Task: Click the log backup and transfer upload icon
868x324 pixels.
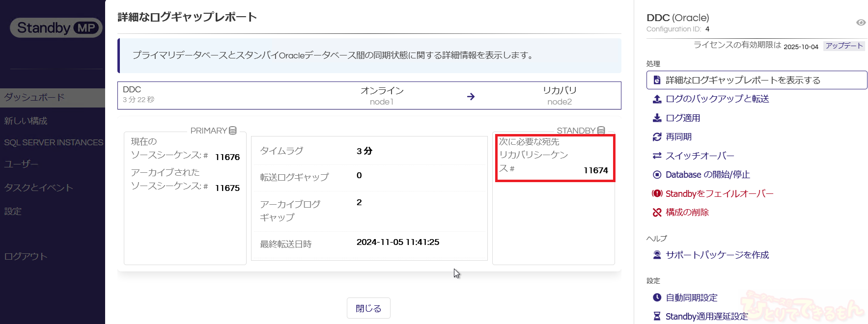Action: pyautogui.click(x=657, y=99)
